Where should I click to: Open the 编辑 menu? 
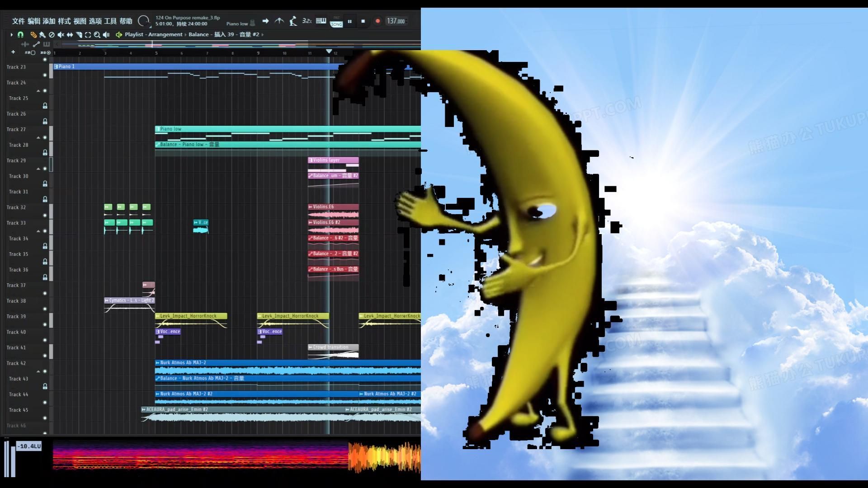(34, 21)
